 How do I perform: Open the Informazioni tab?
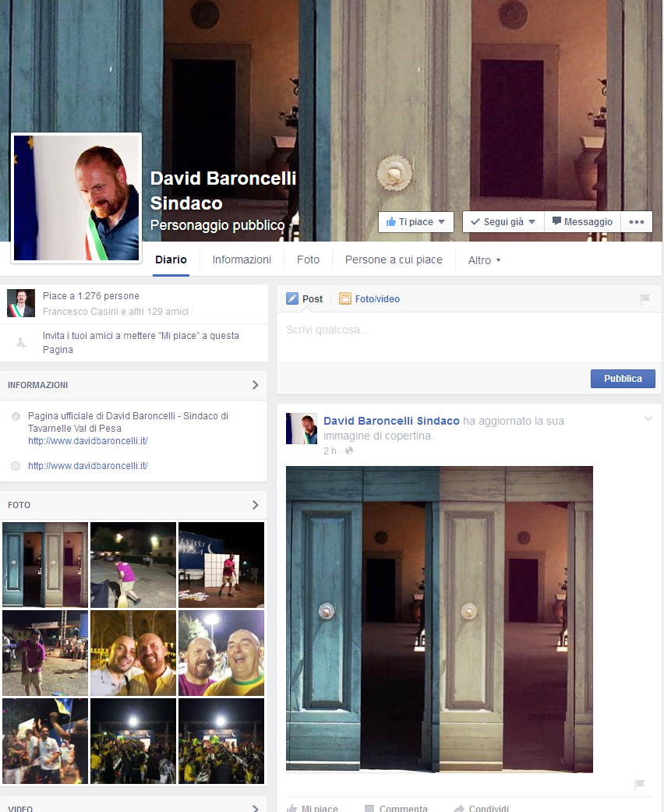242,259
